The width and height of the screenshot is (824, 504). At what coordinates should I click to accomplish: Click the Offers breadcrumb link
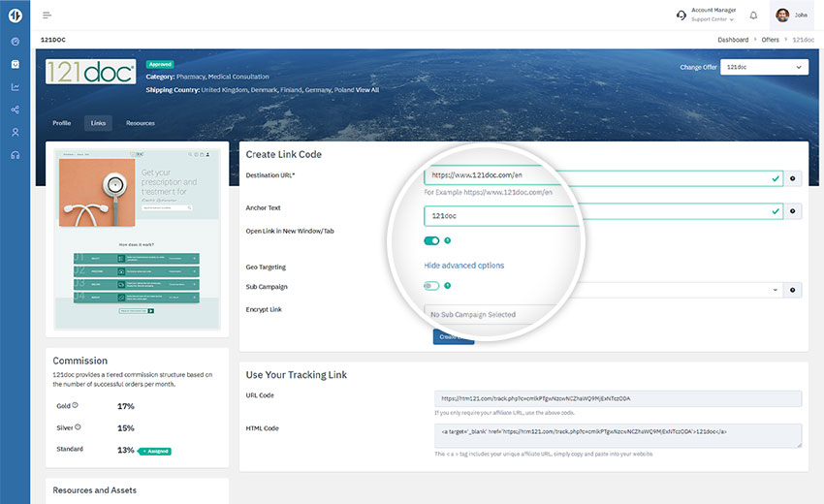(x=771, y=40)
